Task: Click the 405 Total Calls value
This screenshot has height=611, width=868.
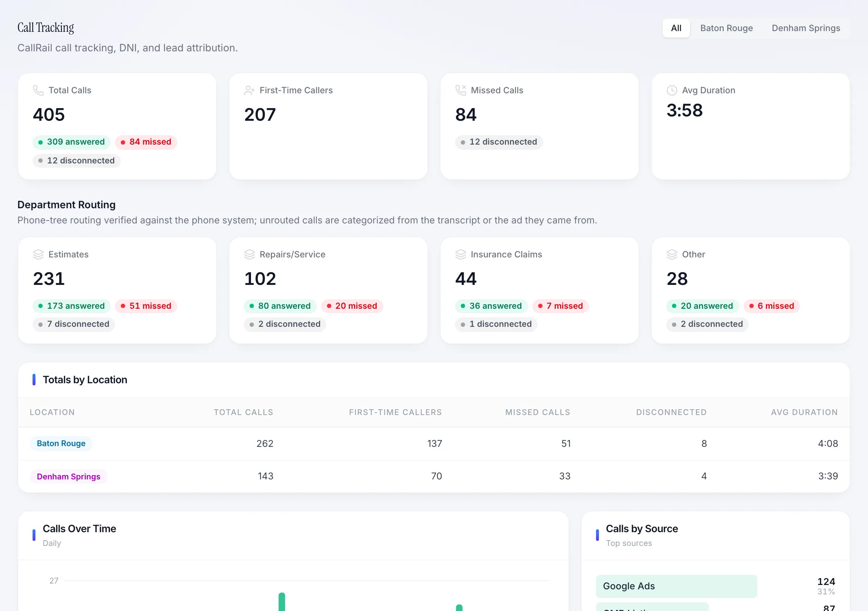Action: 49,115
